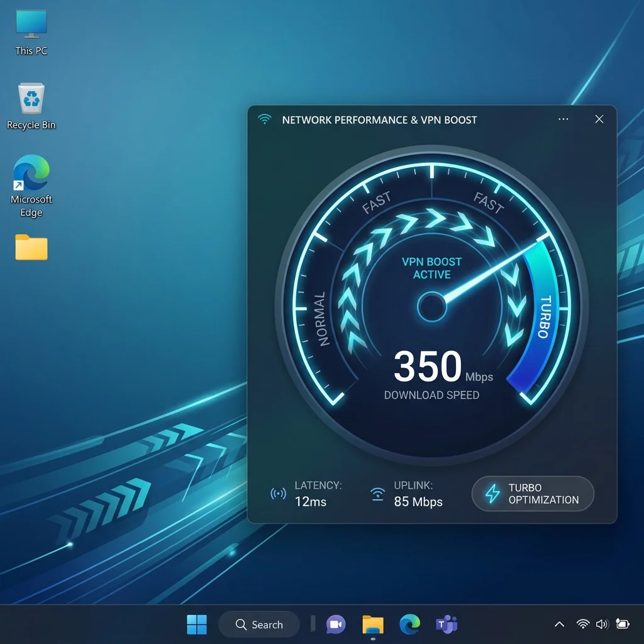
Task: Open the Chat video camera taskbar icon
Action: (336, 625)
